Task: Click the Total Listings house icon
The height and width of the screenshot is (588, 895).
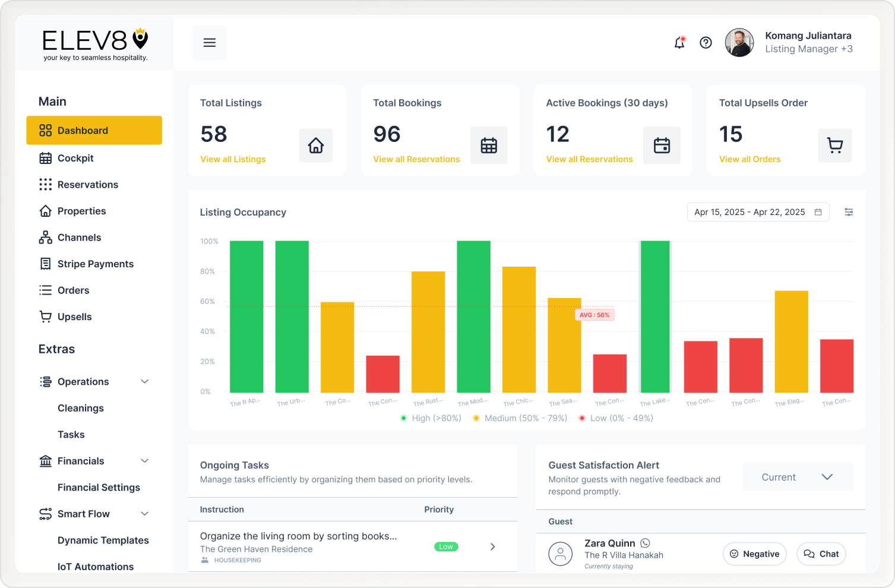Action: [x=316, y=146]
